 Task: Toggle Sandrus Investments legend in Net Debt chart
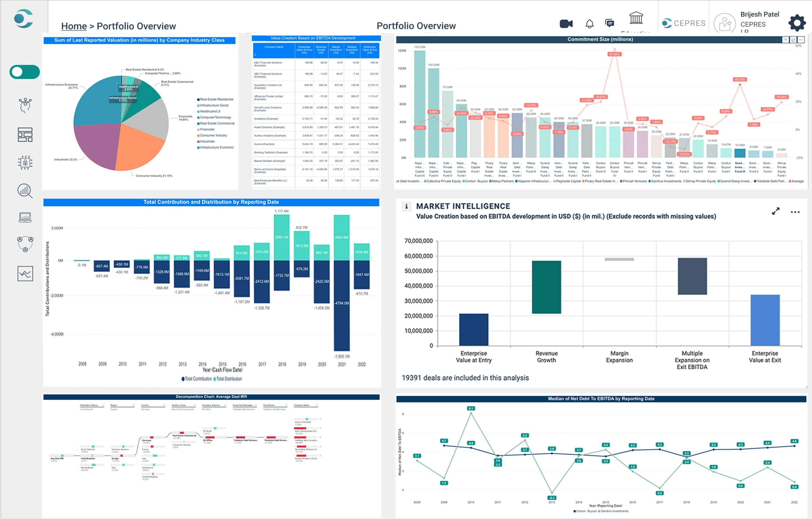[x=613, y=511]
